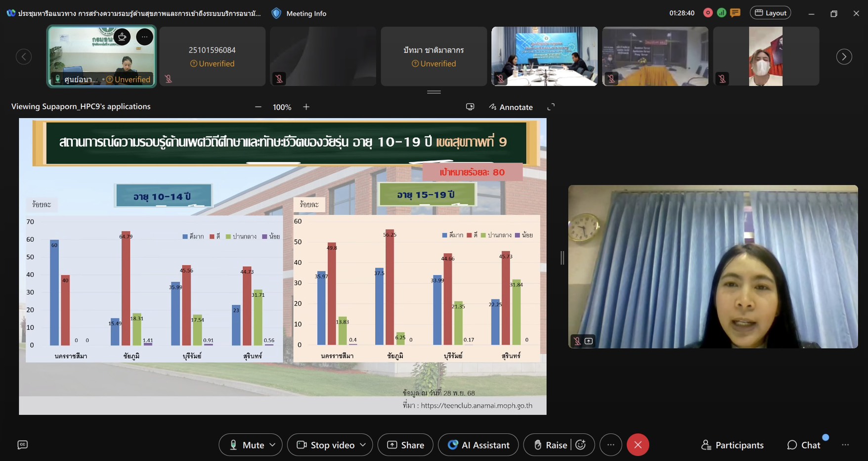
Task: Open the reactions smiley icon
Action: (581, 445)
